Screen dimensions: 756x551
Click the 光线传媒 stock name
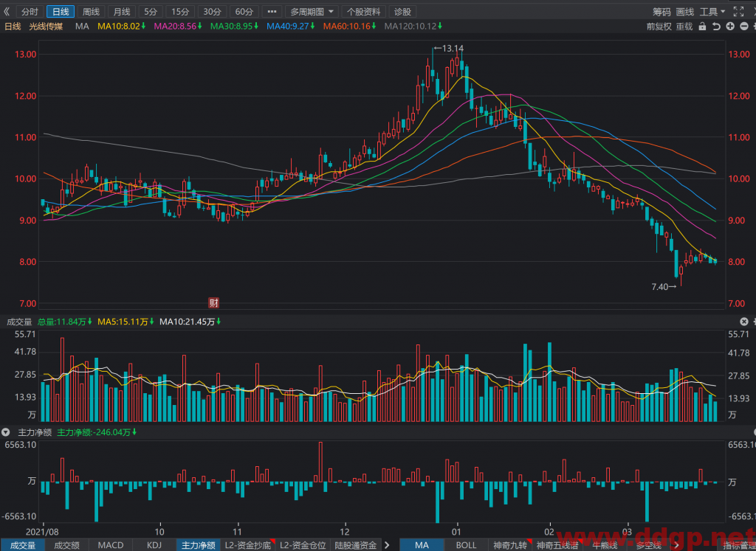point(46,26)
